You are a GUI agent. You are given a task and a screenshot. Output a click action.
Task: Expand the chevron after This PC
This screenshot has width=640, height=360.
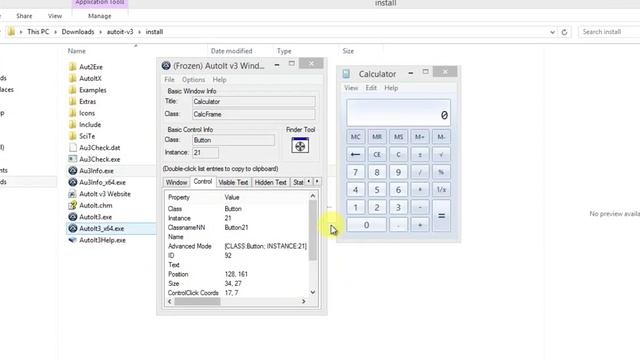(56, 32)
